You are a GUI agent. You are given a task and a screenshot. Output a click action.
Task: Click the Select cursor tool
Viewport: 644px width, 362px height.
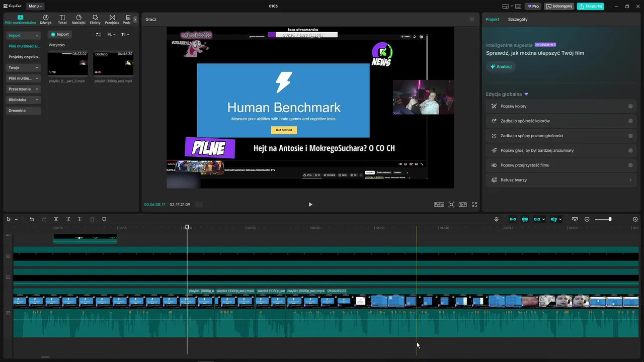tap(9, 219)
